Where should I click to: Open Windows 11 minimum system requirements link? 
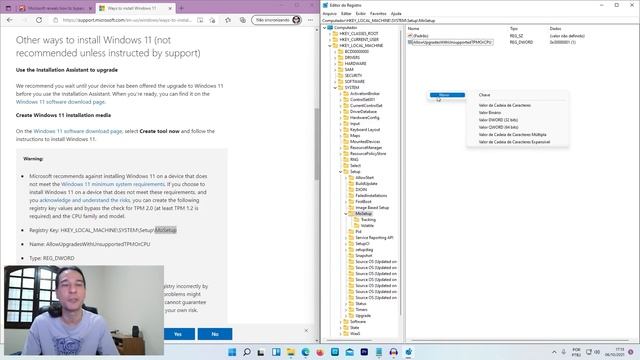tap(113, 184)
